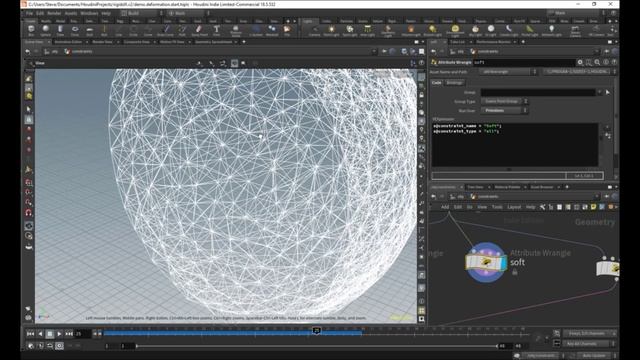
Task: Click the Group input field
Action: [538, 93]
